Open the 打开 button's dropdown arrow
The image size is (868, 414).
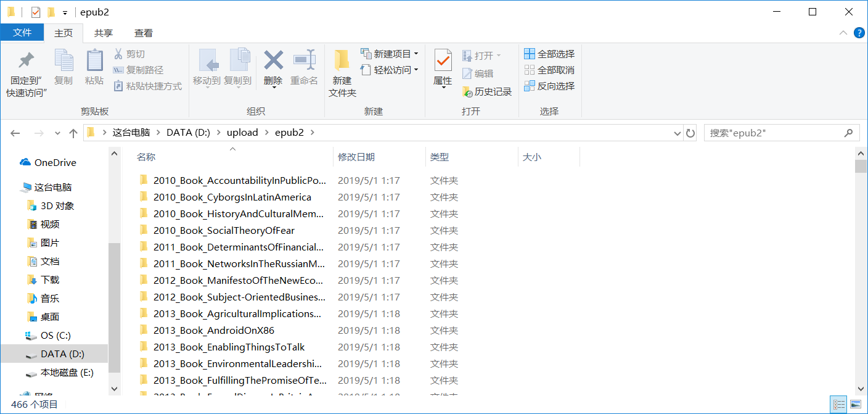point(499,55)
